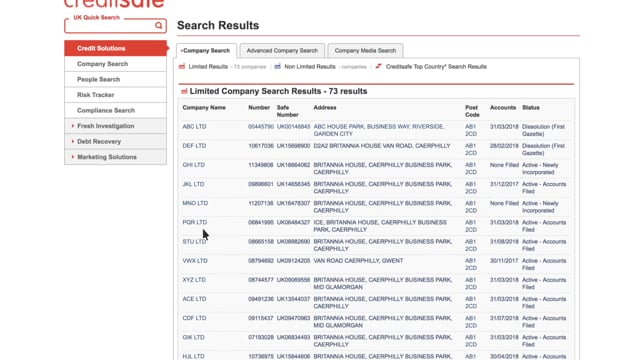640x360 pixels.
Task: Switch to the Company Media Search tab
Action: 365,51
